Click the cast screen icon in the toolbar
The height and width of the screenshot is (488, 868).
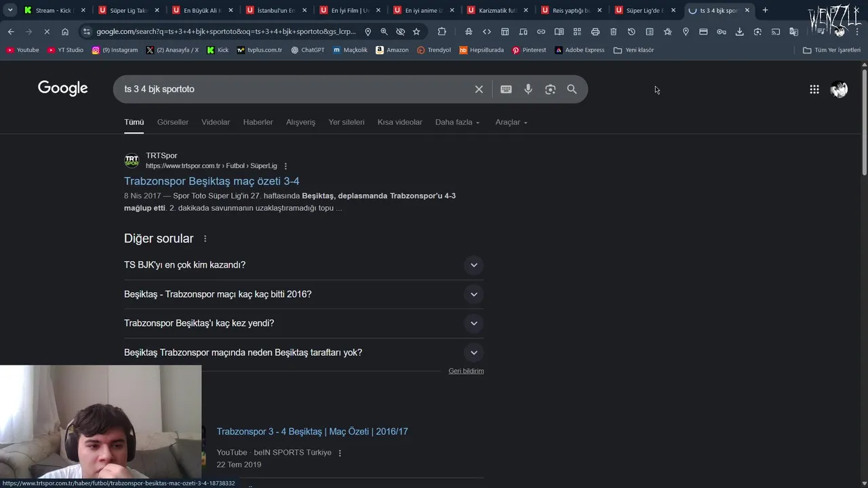(x=776, y=32)
